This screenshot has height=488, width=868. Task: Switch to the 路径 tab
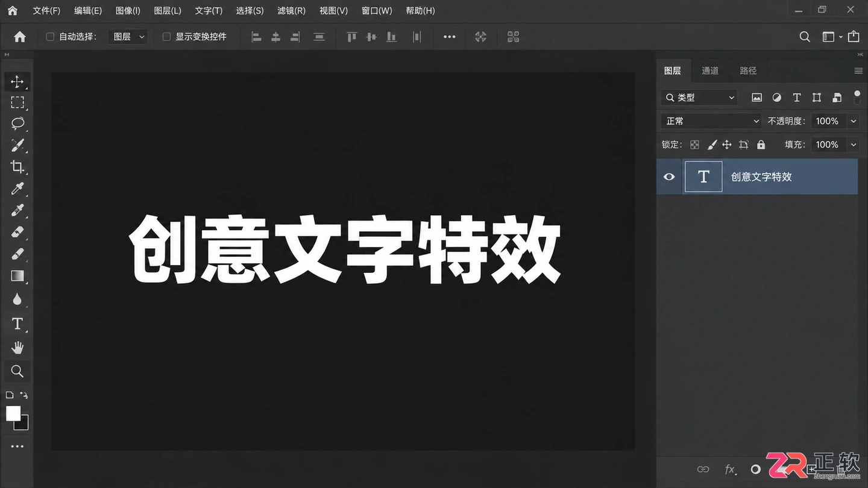click(x=748, y=70)
